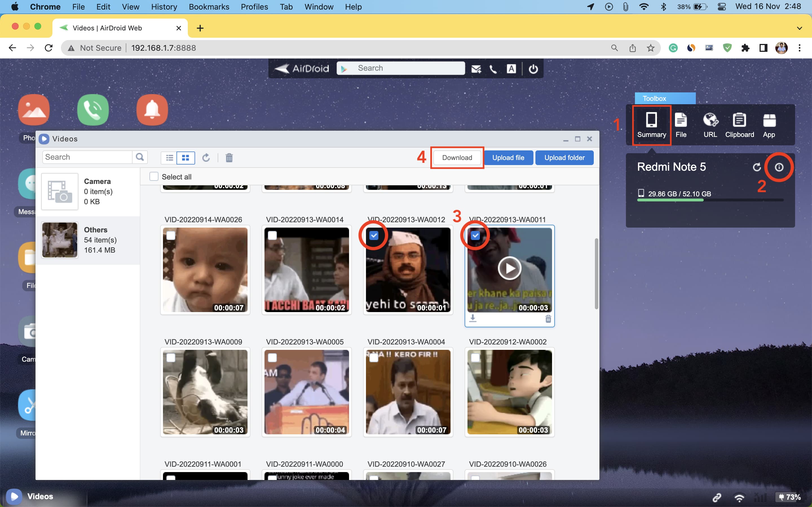Switch to list view in Videos

169,158
